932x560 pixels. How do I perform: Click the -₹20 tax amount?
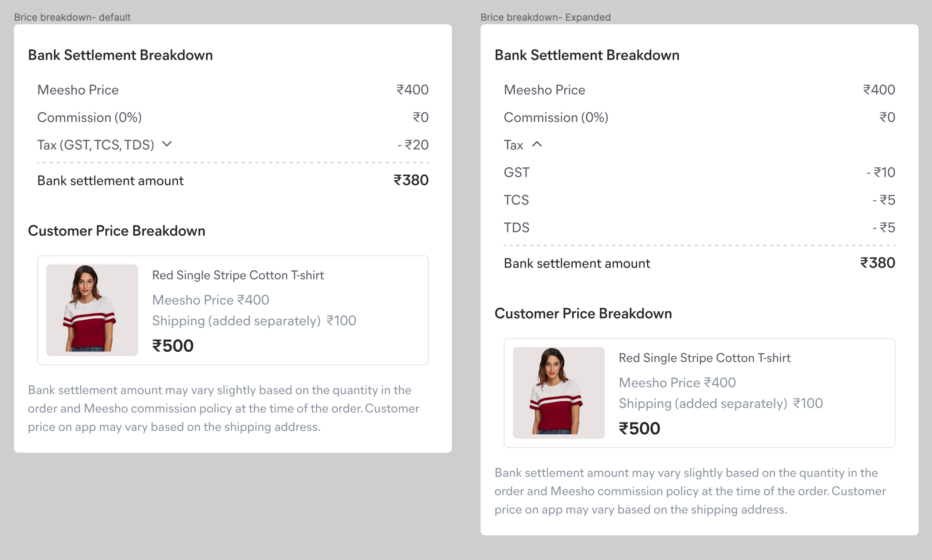click(x=413, y=145)
